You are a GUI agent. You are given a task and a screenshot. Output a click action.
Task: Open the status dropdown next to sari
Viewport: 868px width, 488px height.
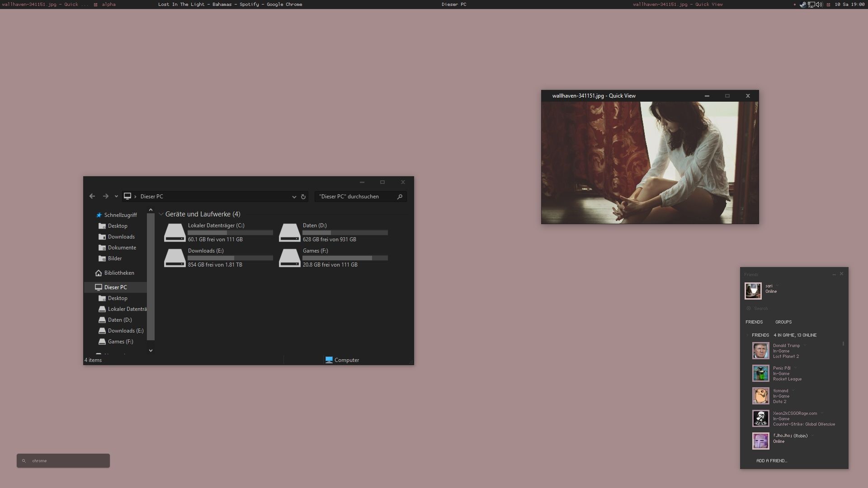click(x=777, y=286)
